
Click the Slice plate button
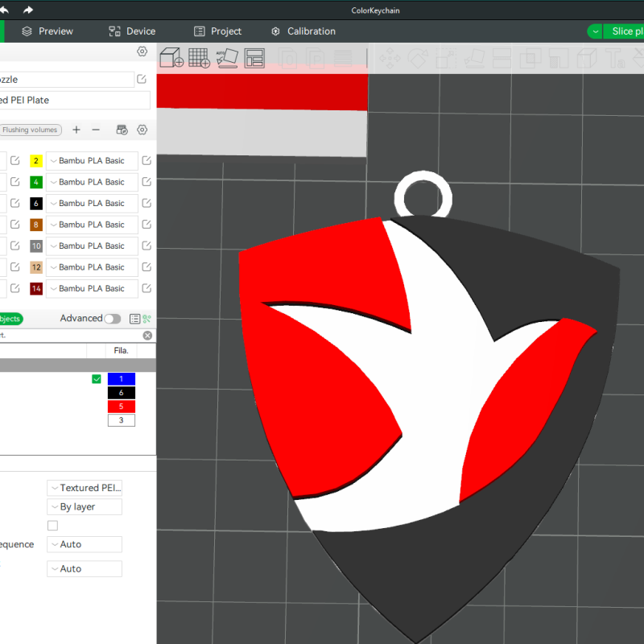pyautogui.click(x=623, y=31)
